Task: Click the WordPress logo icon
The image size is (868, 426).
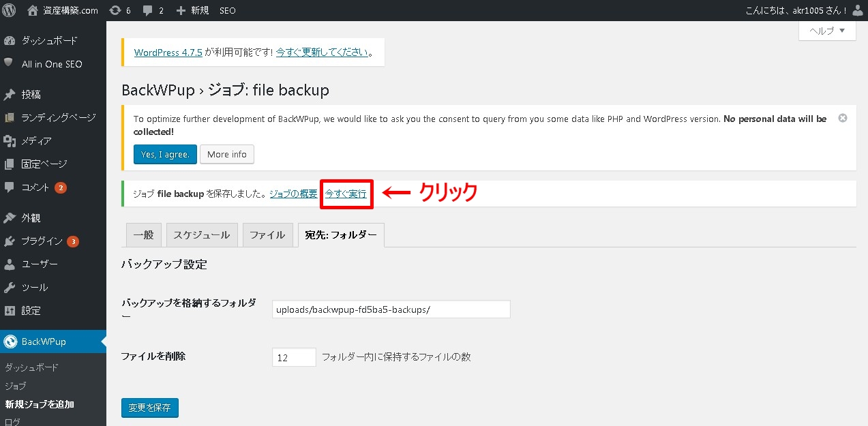Action: (10, 10)
